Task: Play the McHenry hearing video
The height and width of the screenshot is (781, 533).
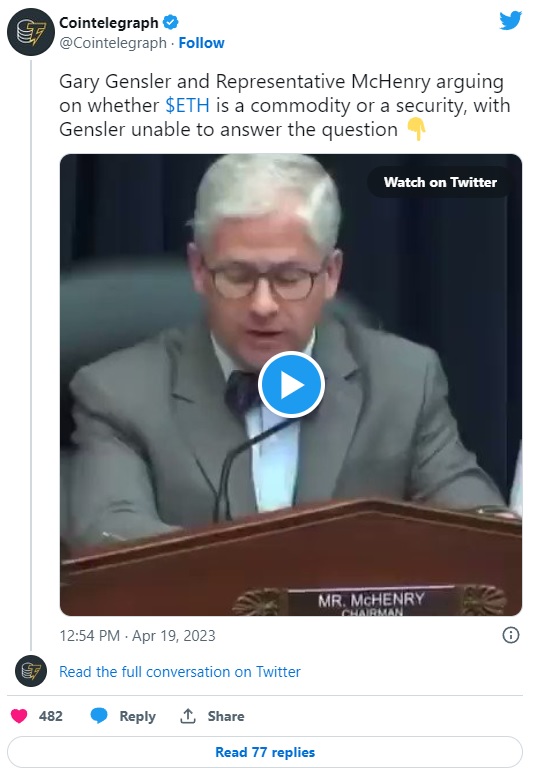Action: pyautogui.click(x=291, y=385)
